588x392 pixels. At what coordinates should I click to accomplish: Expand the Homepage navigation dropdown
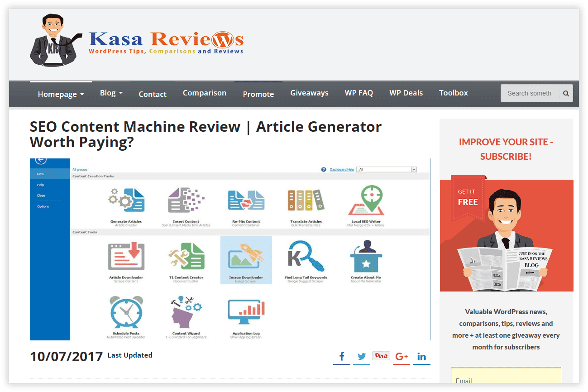point(60,94)
